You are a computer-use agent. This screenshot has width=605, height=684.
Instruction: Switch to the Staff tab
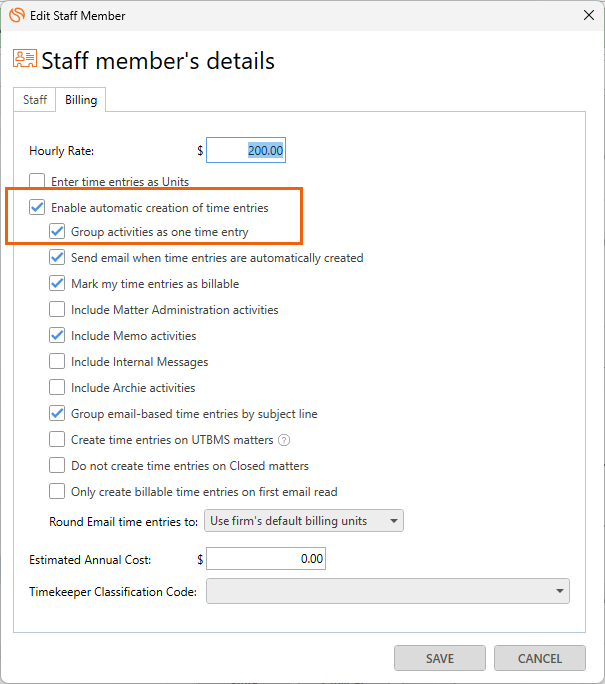[34, 100]
